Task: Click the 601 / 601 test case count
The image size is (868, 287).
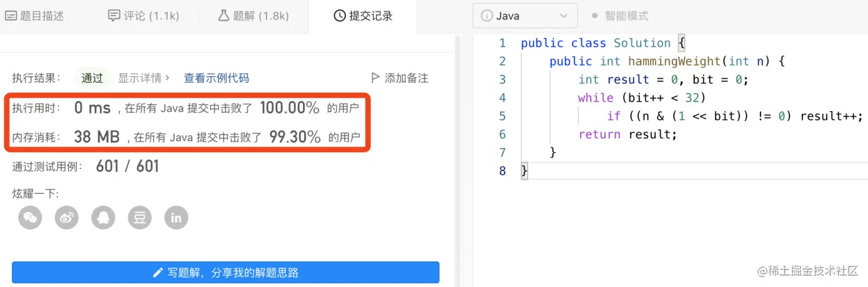Action: pos(127,167)
